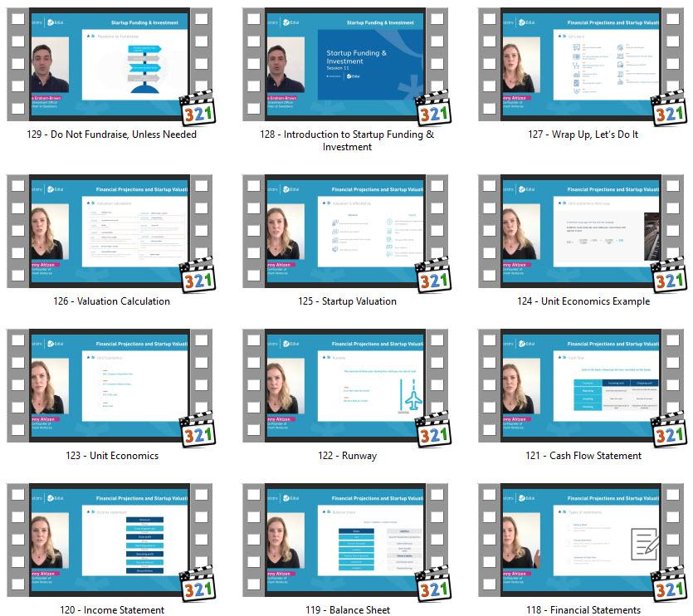Open the 125 Startup Valuation video thumbnail
Viewport: 693px width, 616px height.
click(345, 232)
